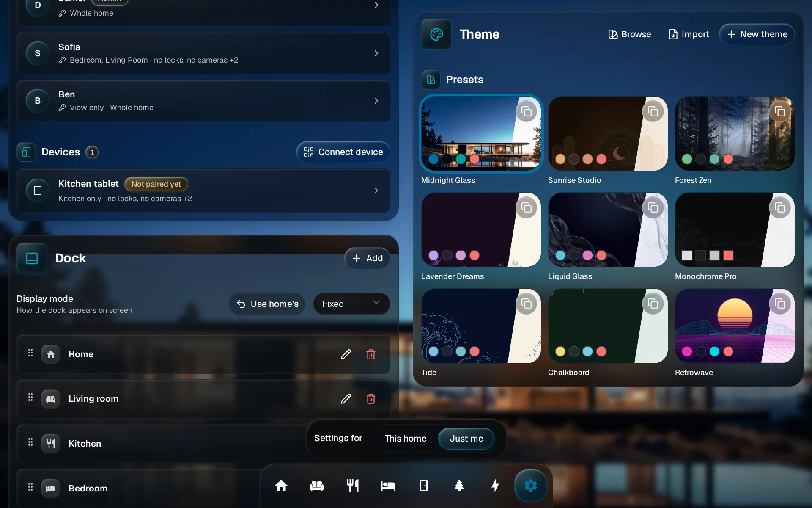Duplicate the Tide preset
The width and height of the screenshot is (812, 508).
527,304
